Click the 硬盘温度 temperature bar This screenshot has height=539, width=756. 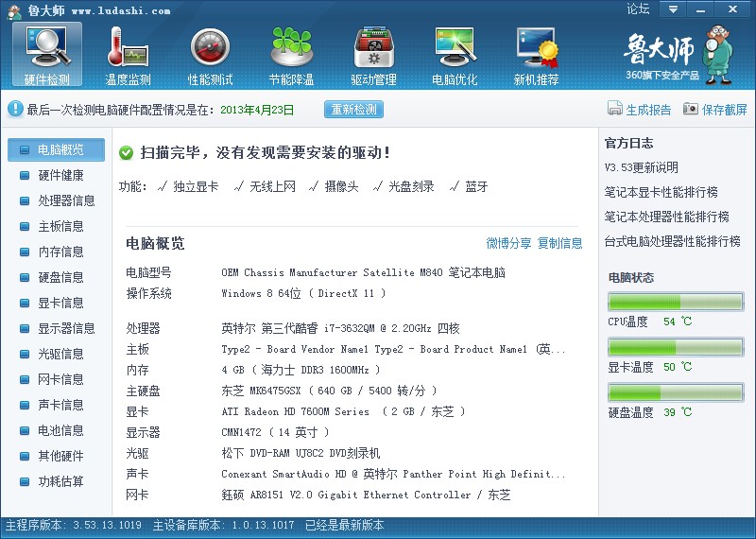[x=676, y=392]
